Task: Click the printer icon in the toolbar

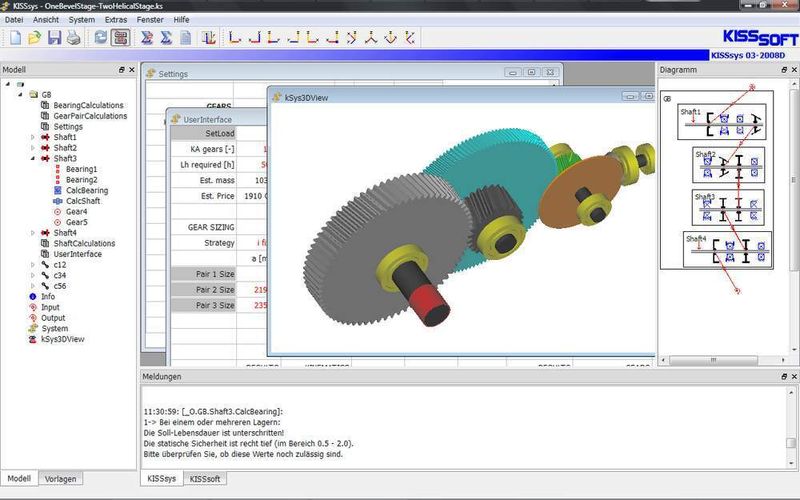Action: (74, 38)
